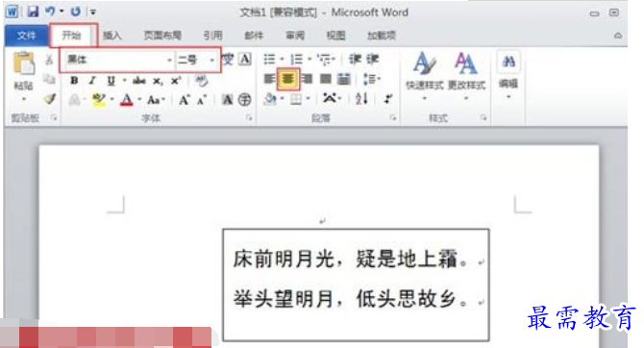Select Justify alignment
The height and width of the screenshot is (348, 644).
pos(326,79)
